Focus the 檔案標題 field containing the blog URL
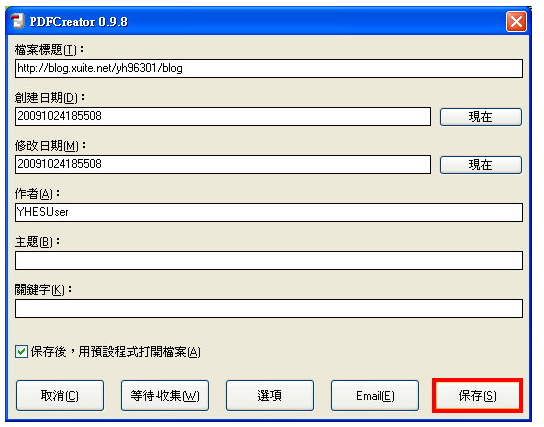This screenshot has width=544, height=427. [x=269, y=68]
